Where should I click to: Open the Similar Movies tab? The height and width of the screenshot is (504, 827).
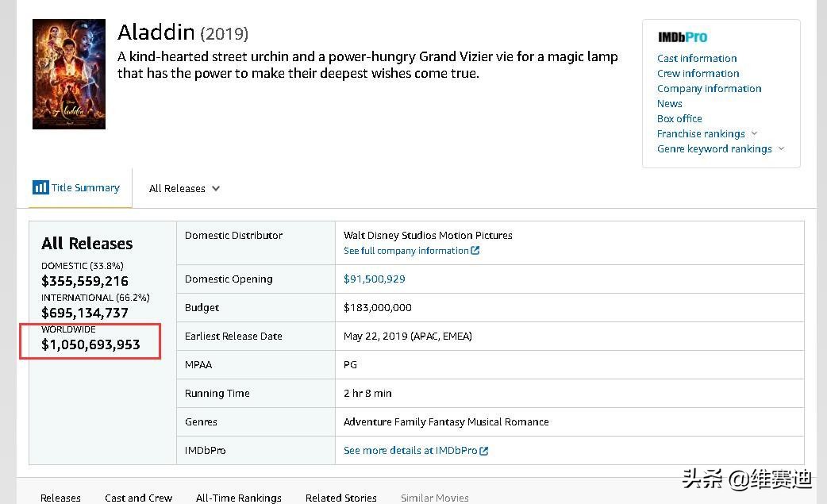pos(435,498)
